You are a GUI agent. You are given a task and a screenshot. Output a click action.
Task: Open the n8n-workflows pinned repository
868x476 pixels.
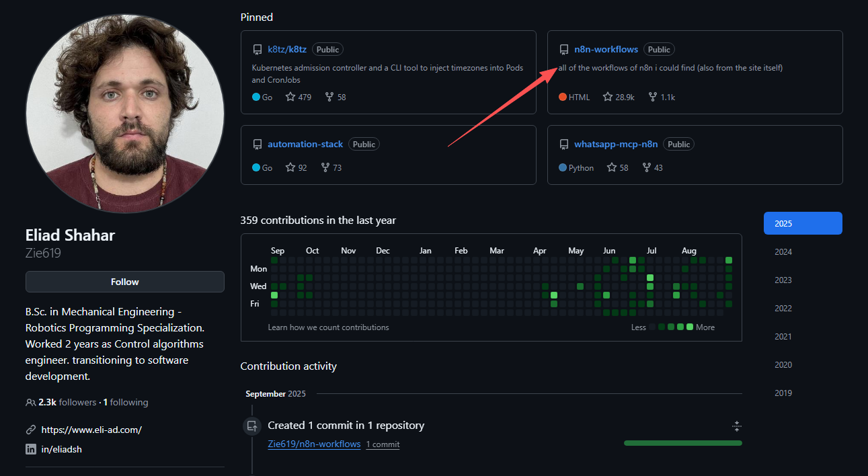click(606, 49)
